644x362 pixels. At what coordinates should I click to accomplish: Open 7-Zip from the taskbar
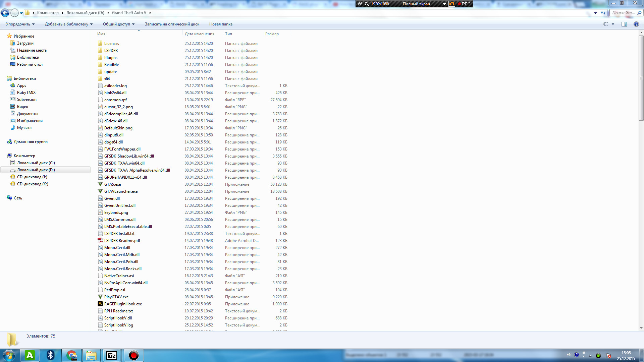click(112, 355)
